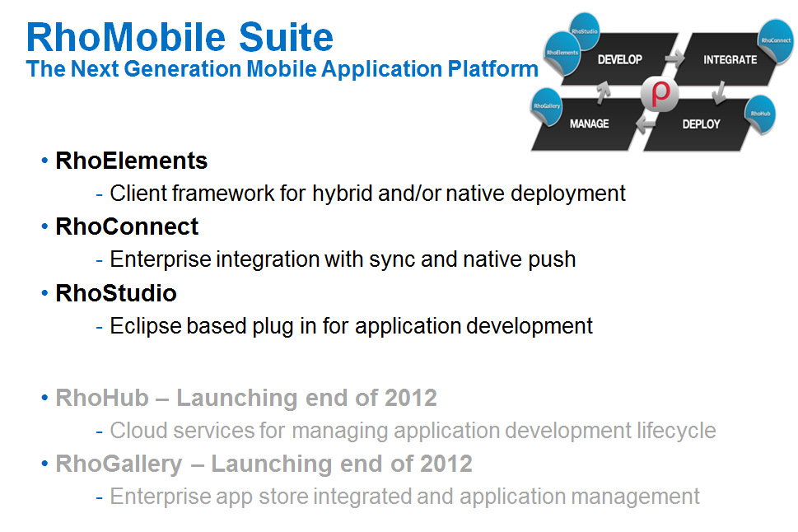Image resolution: width=798 pixels, height=532 pixels.
Task: Select the DEVELOP block in the diagram
Action: pos(619,59)
